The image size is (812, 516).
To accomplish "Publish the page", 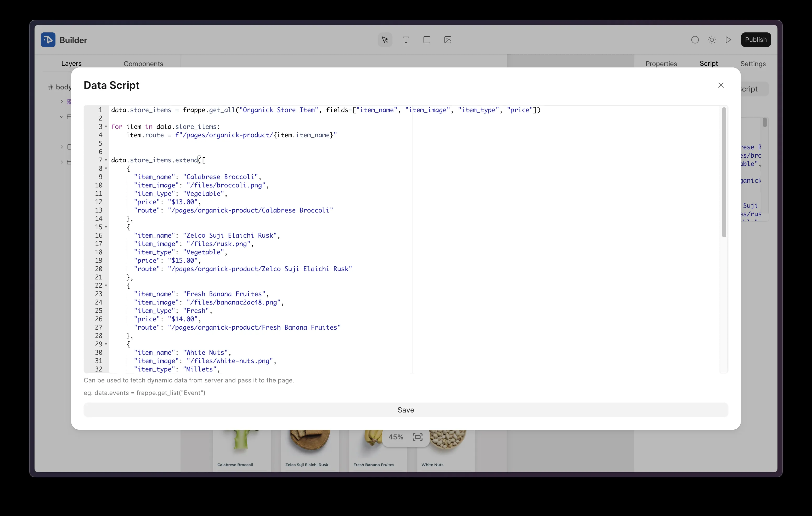I will (x=756, y=39).
